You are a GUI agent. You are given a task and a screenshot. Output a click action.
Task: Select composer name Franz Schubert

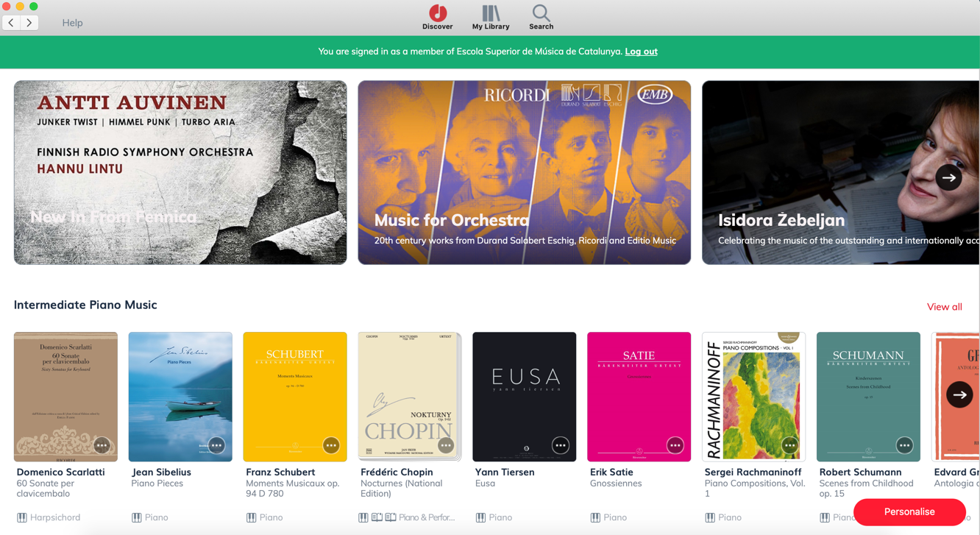(280, 472)
